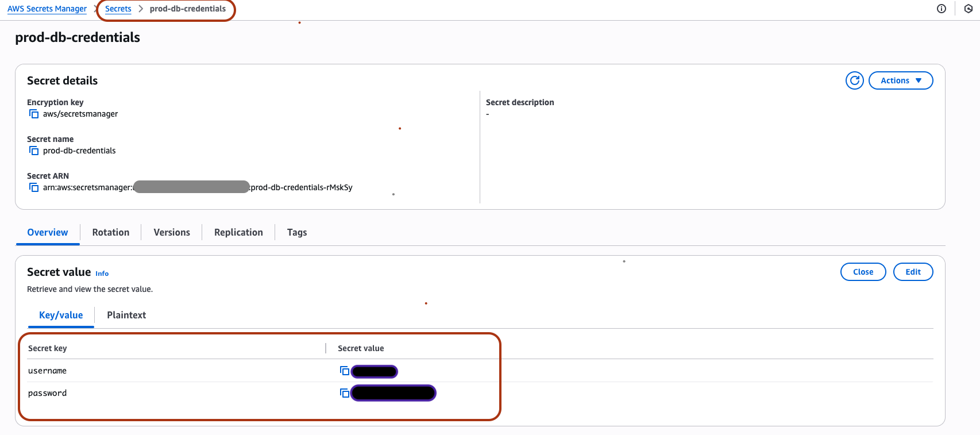Screen dimensions: 980x435
Task: Copy the encryption key value
Action: pos(34,114)
